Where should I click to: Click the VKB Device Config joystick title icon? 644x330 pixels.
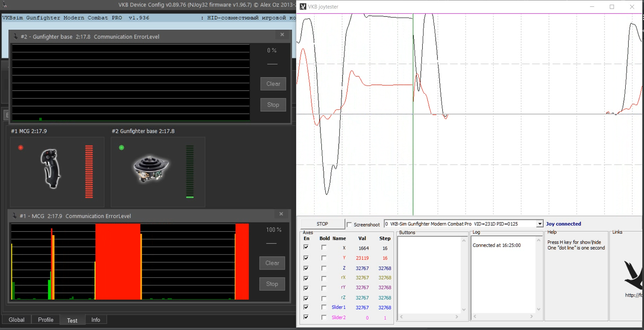coord(5,5)
